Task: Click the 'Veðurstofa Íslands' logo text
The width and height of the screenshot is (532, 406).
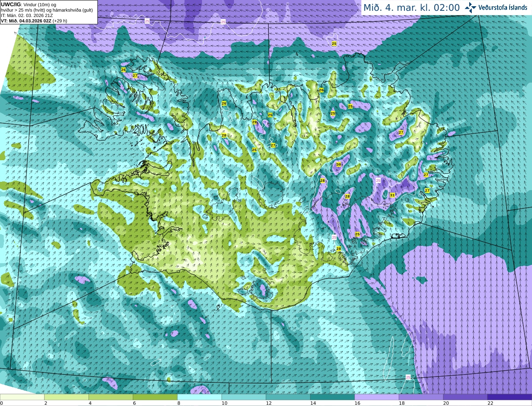Action: pyautogui.click(x=502, y=7)
